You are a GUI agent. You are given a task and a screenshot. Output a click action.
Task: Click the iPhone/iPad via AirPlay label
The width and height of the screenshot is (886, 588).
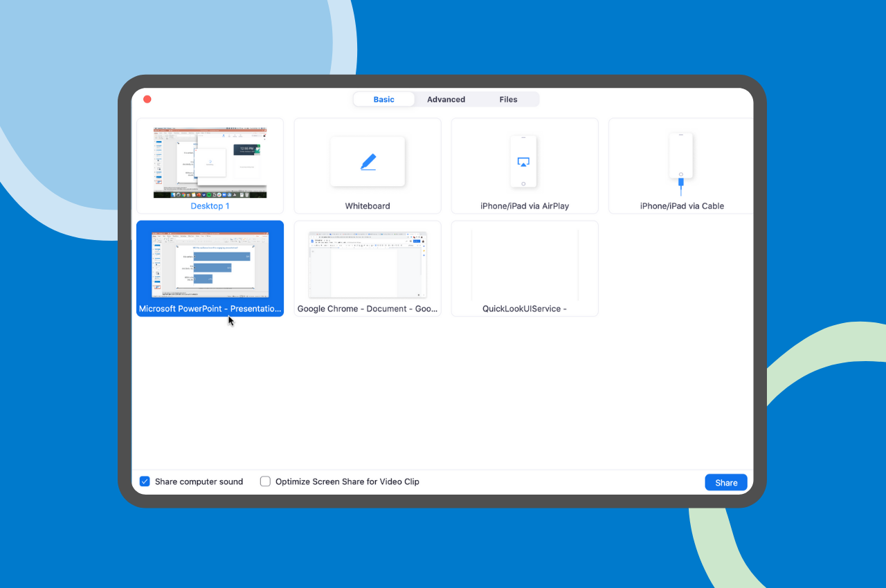pos(525,206)
